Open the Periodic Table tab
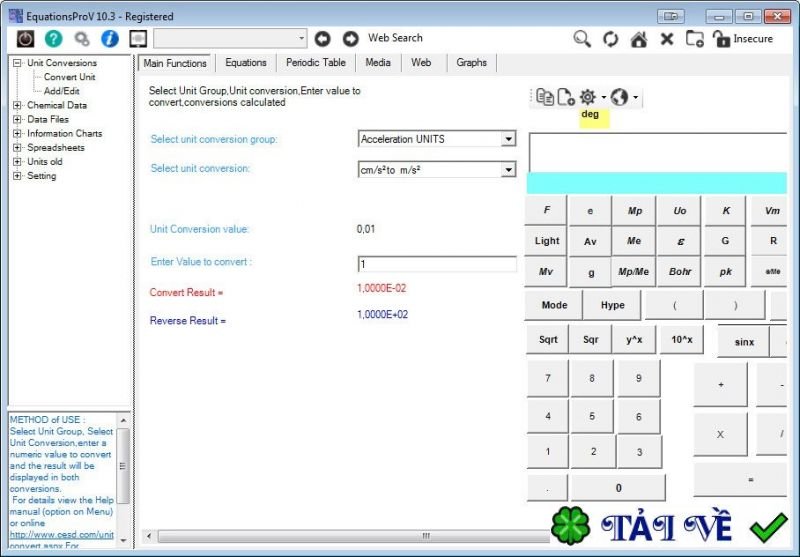This screenshot has width=800, height=557. point(316,63)
